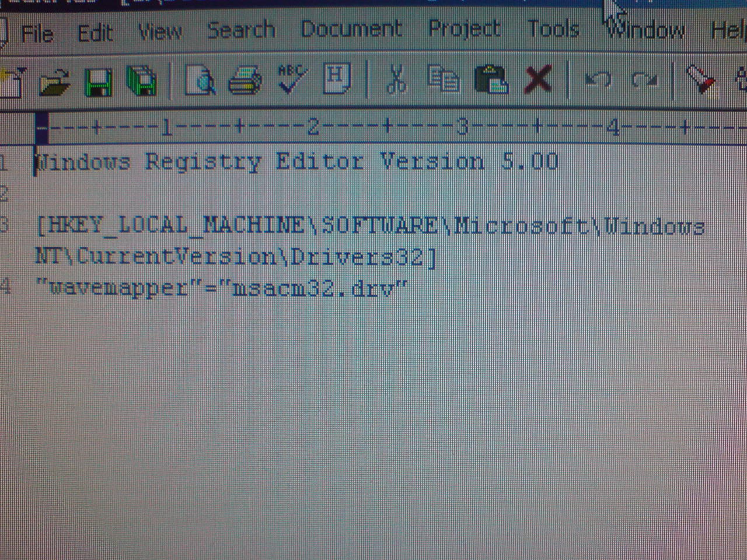Click the open folder icon
The image size is (747, 560).
click(54, 81)
